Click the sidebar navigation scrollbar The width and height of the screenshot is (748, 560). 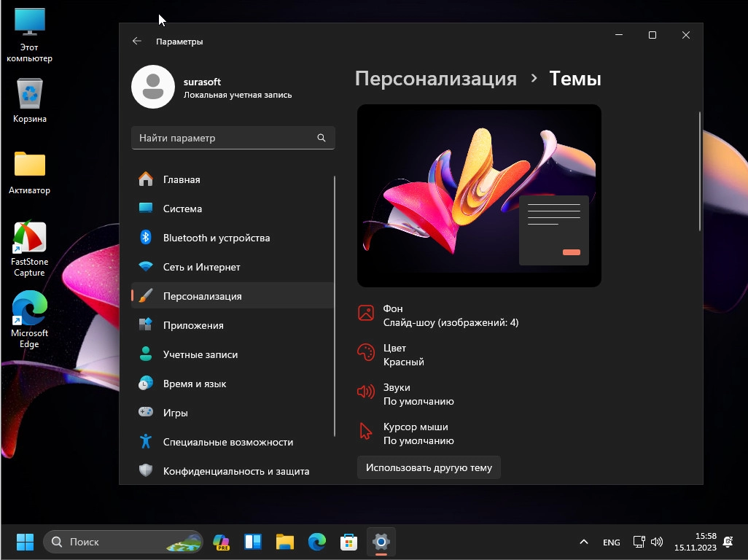coord(335,306)
